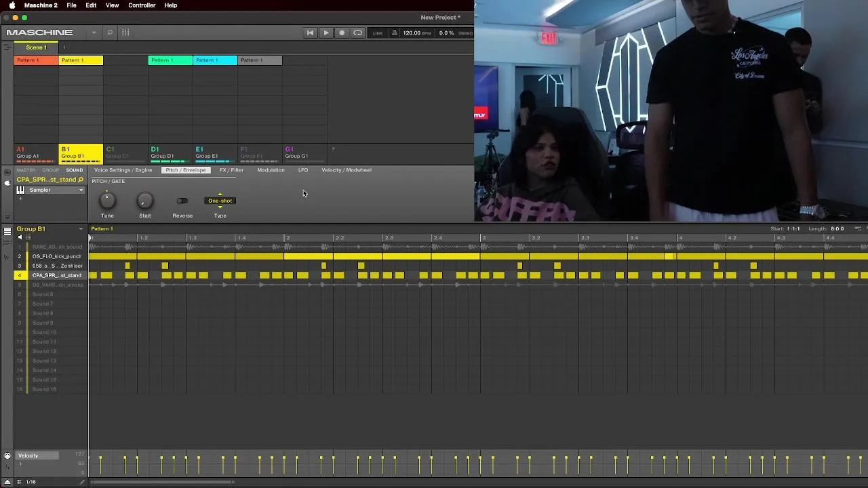Viewport: 868px width, 488px height.
Task: Toggle the Reverse switch
Action: tap(182, 201)
